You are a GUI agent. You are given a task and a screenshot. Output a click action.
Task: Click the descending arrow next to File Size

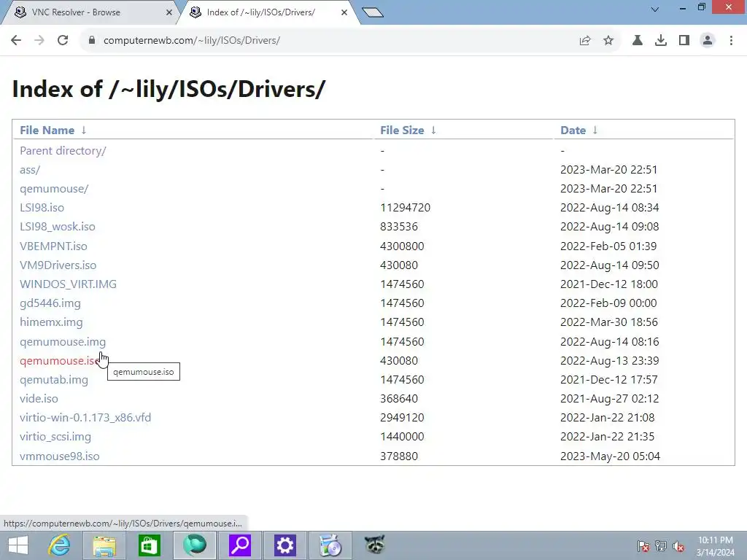pyautogui.click(x=433, y=130)
